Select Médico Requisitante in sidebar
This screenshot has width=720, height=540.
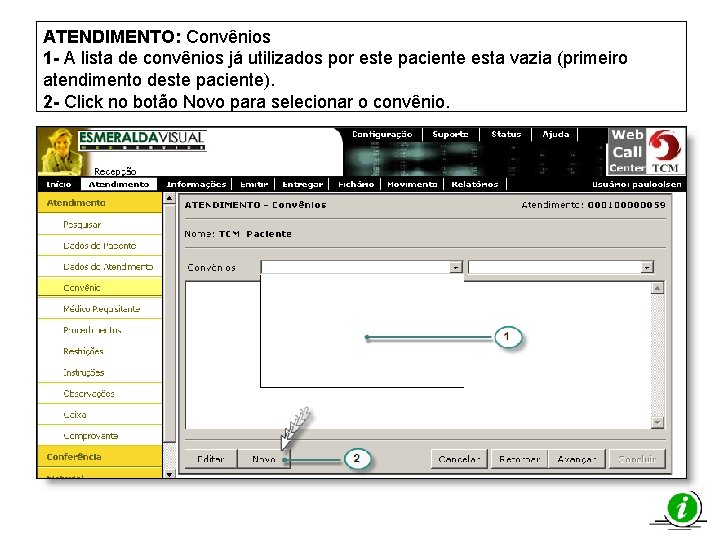(100, 309)
